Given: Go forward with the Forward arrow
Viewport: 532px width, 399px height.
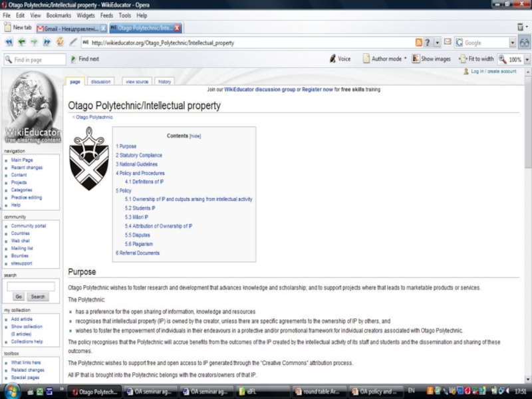Looking at the screenshot, I should (34, 42).
